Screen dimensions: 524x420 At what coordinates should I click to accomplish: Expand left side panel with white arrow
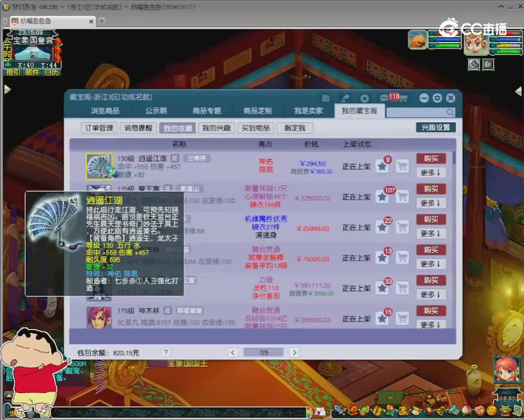click(x=8, y=89)
